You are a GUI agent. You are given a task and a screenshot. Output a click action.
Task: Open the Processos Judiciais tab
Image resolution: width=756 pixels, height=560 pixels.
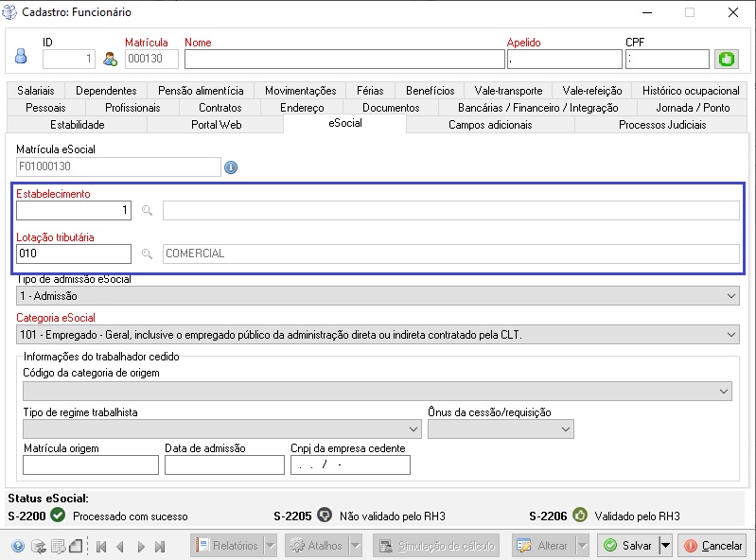(x=661, y=125)
